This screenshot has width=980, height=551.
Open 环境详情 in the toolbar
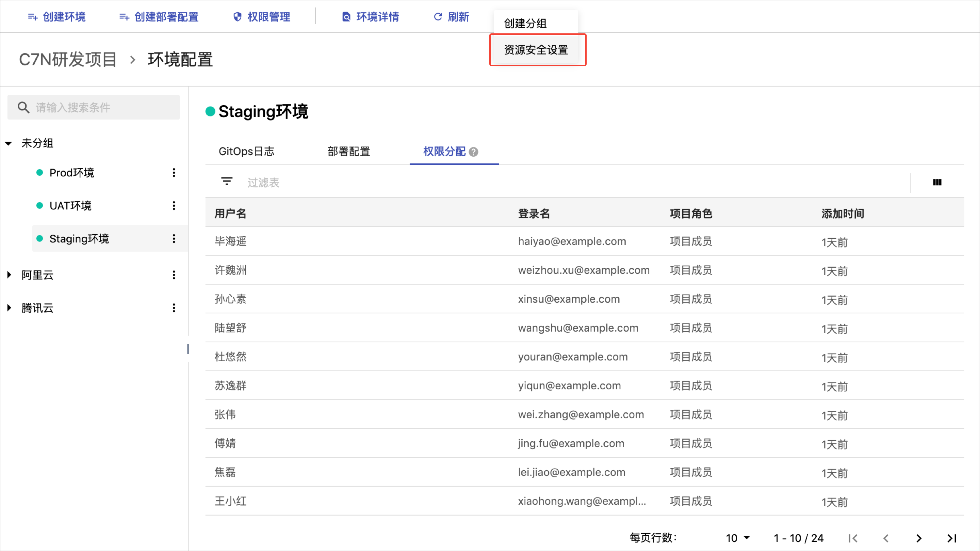pos(371,17)
